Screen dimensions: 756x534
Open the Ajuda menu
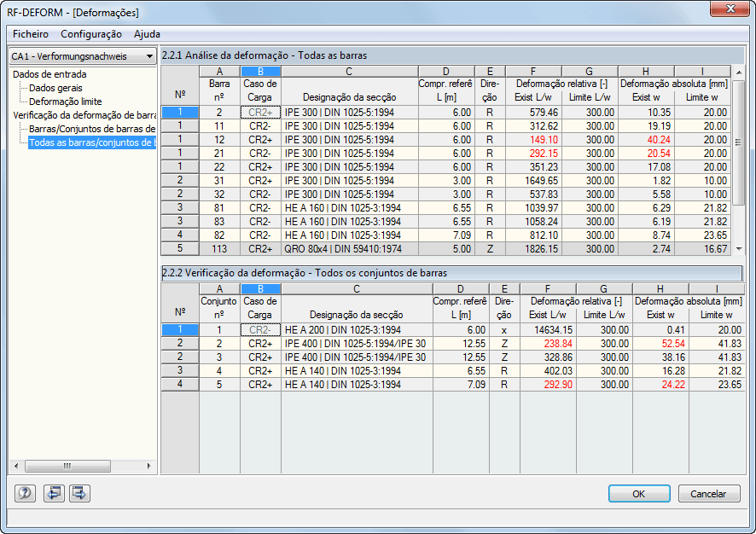point(147,34)
